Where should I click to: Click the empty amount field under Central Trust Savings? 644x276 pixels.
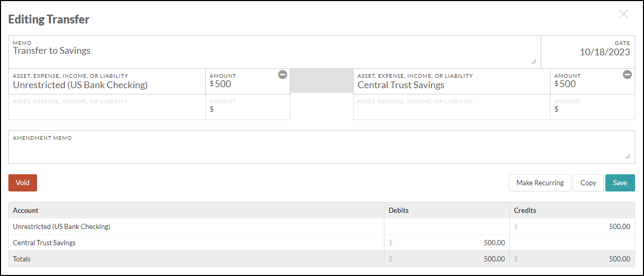[592, 107]
